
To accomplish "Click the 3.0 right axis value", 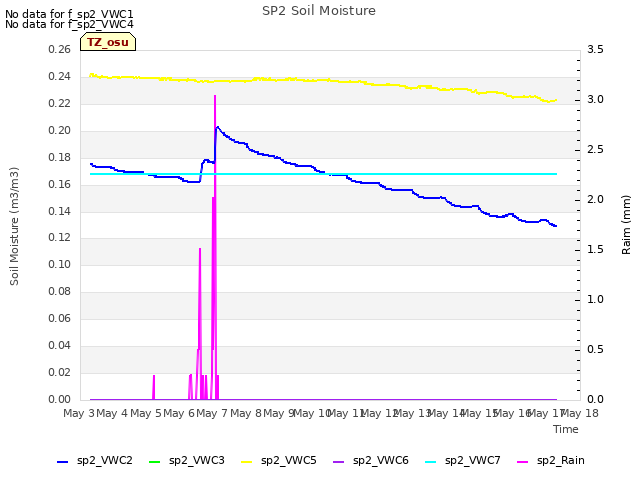I will 595,100.
